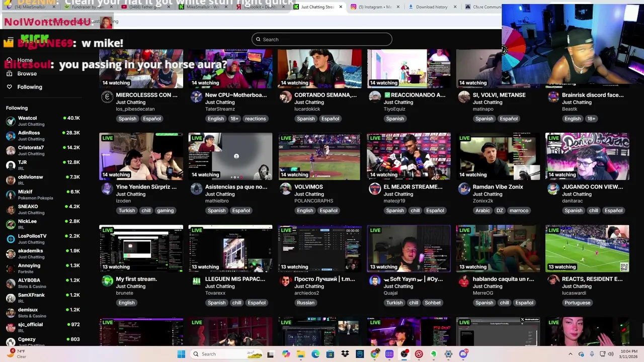
Task: Open REACTS, RESIDENT E... stream title
Action: (592, 279)
